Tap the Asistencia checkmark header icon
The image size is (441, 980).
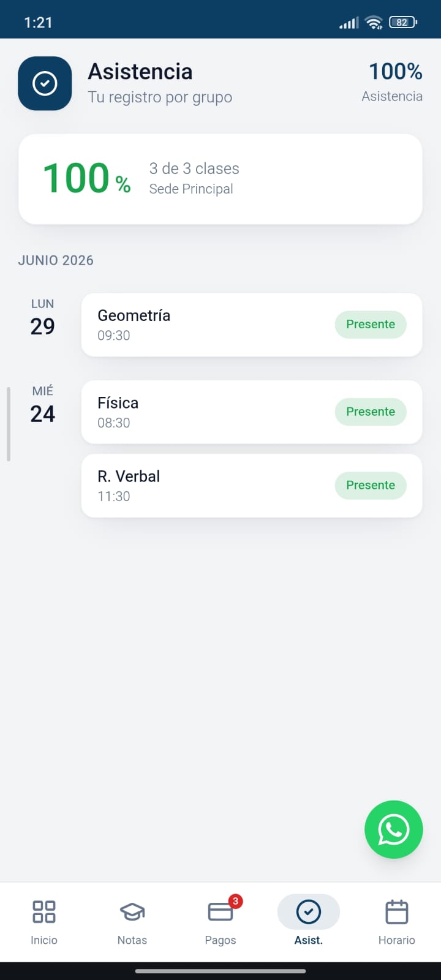coord(45,83)
